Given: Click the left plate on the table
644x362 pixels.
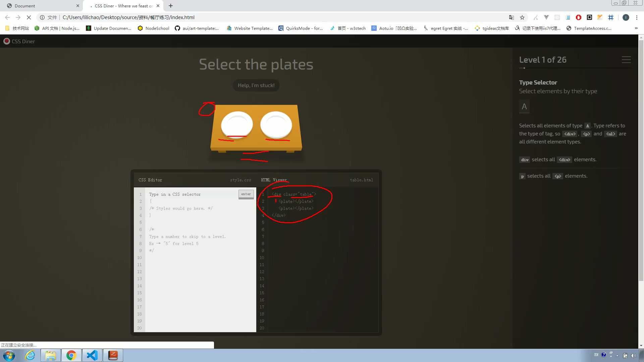Looking at the screenshot, I should 237,125.
